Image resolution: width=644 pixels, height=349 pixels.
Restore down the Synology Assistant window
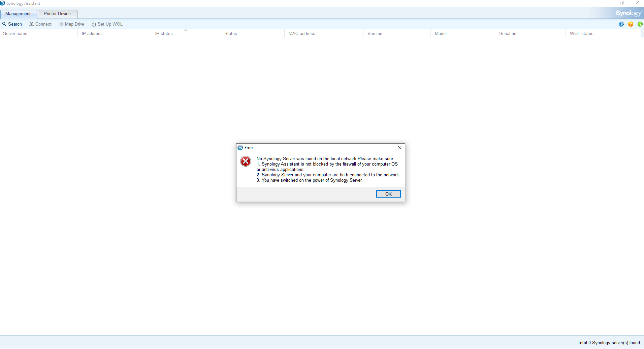(x=622, y=3)
